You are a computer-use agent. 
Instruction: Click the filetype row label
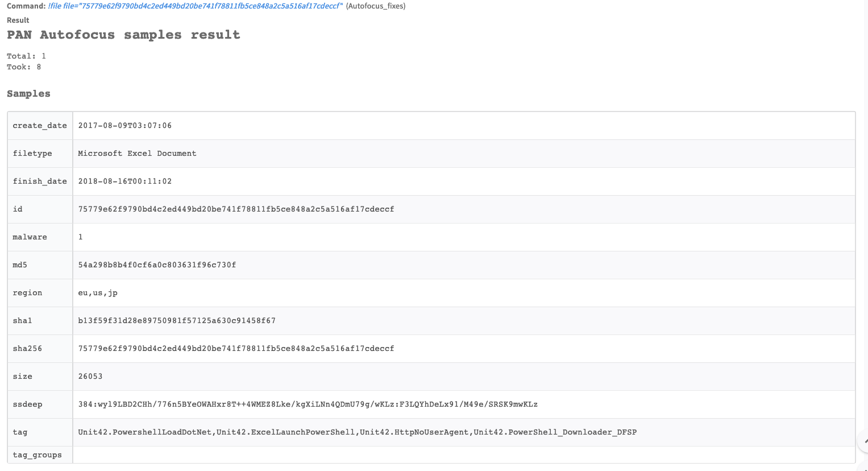pyautogui.click(x=32, y=154)
